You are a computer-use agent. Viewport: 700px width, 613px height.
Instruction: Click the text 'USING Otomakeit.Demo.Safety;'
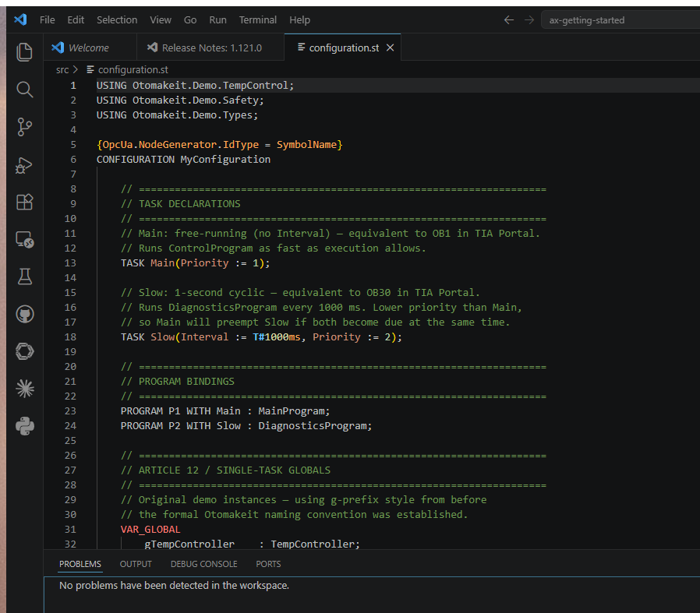pyautogui.click(x=180, y=100)
